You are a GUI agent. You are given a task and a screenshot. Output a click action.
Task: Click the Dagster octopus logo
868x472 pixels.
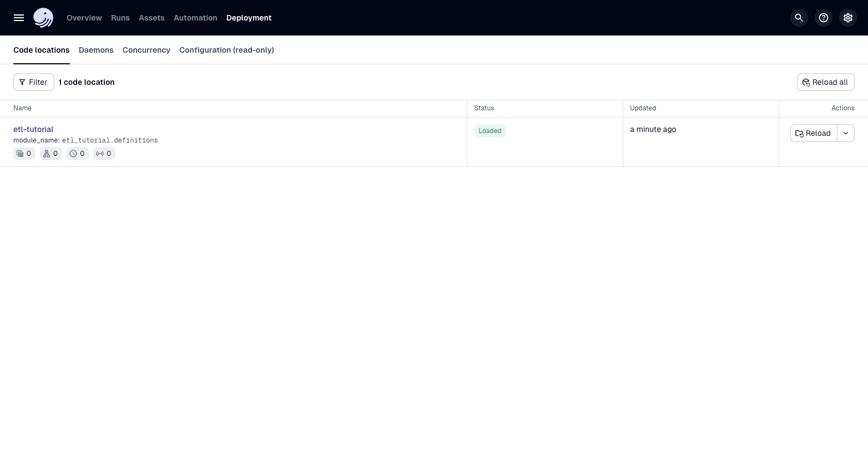[x=43, y=18]
